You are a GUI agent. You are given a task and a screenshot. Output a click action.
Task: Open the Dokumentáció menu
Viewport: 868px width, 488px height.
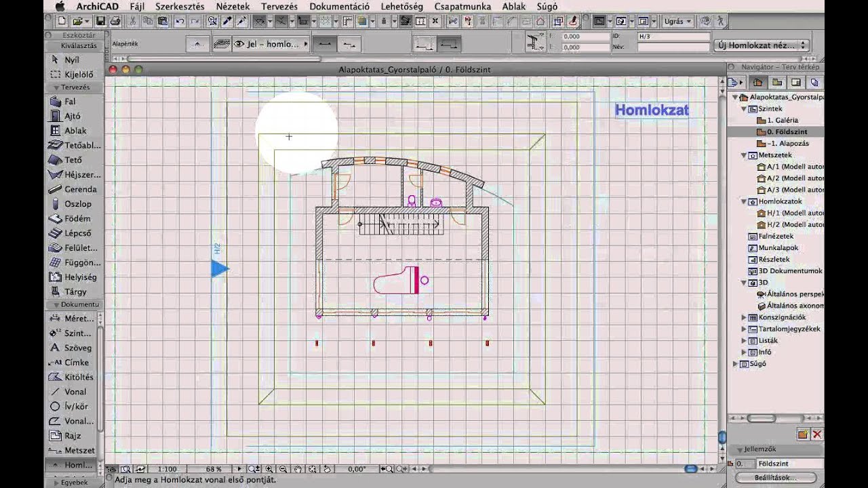[x=339, y=6]
